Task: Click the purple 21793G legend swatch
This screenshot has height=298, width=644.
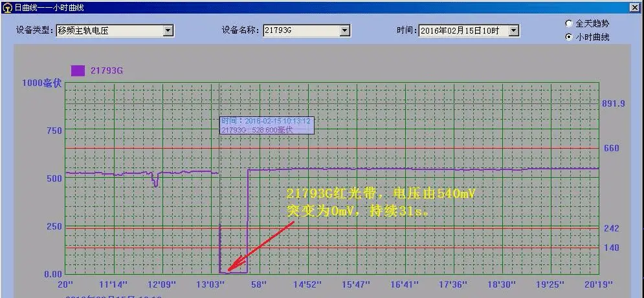Action: tap(78, 70)
